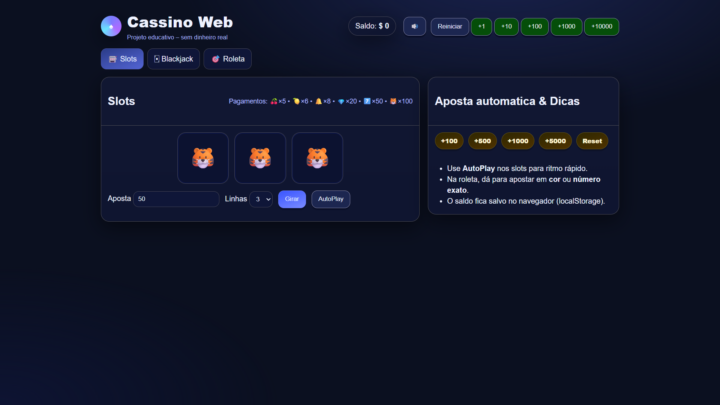This screenshot has height=405, width=720.
Task: Mute sound with the speaker icon
Action: point(414,26)
